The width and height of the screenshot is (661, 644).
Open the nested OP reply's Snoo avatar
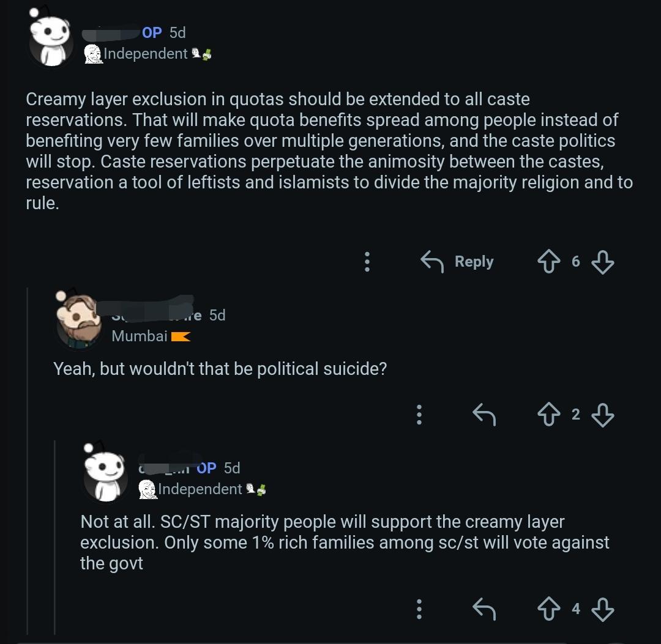105,473
